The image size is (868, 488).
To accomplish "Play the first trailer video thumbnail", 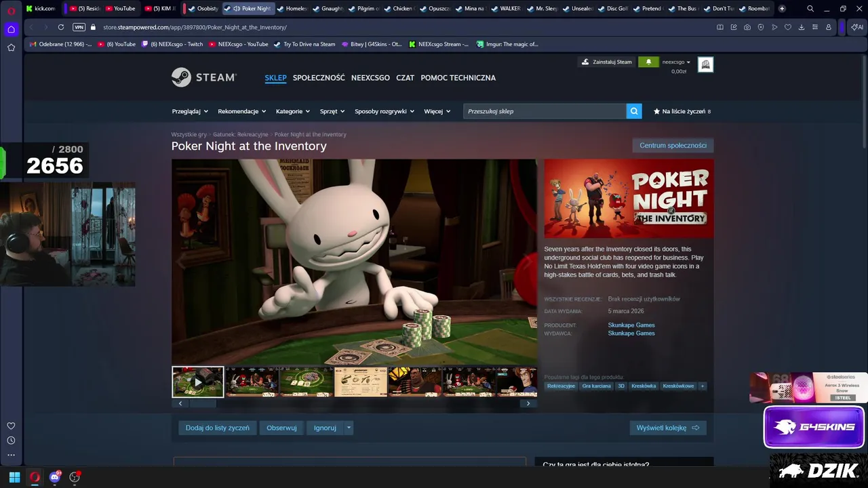I will coord(197,382).
